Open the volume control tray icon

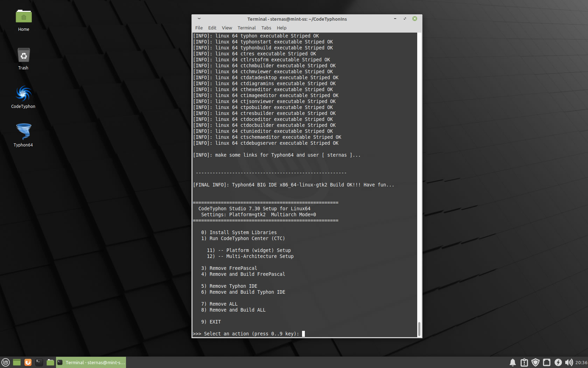tap(569, 362)
